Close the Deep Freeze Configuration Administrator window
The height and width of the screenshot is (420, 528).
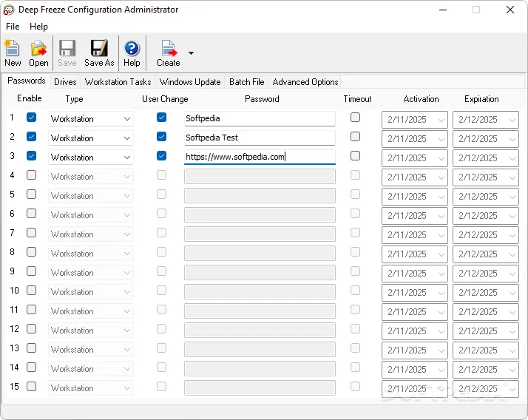[510, 10]
